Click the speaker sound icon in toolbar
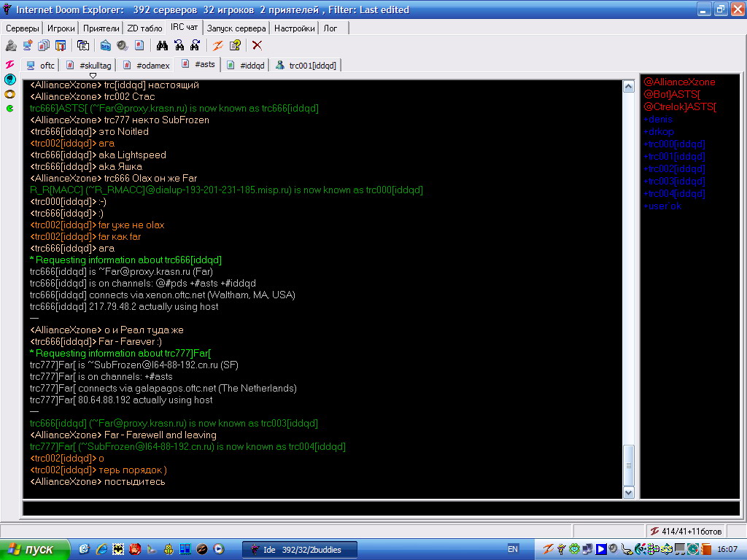This screenshot has width=747, height=560. (122, 45)
